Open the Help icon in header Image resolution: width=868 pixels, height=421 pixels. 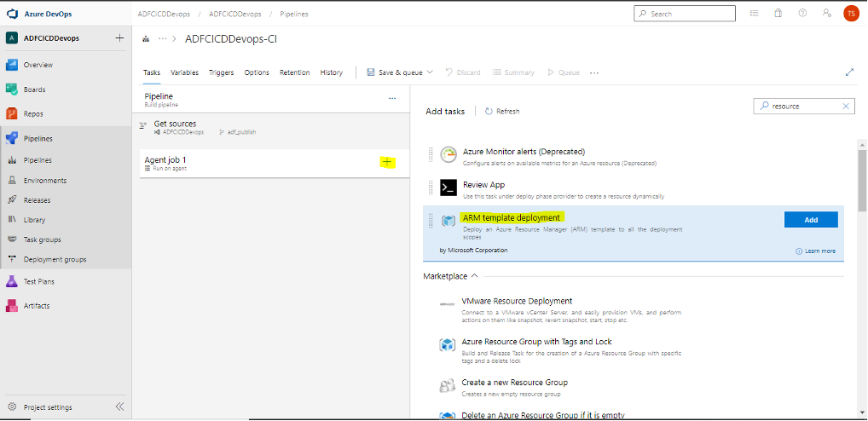click(802, 14)
